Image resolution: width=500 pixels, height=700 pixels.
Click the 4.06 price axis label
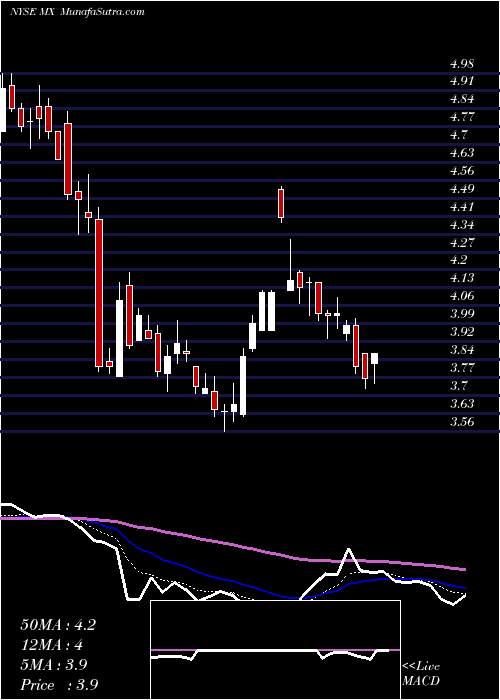click(x=462, y=296)
